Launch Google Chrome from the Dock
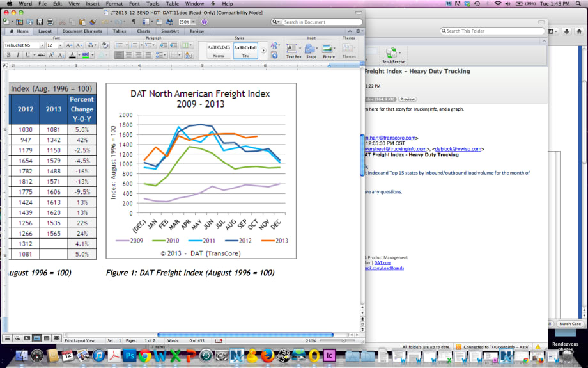Image resolution: width=588 pixels, height=368 pixels. point(144,355)
